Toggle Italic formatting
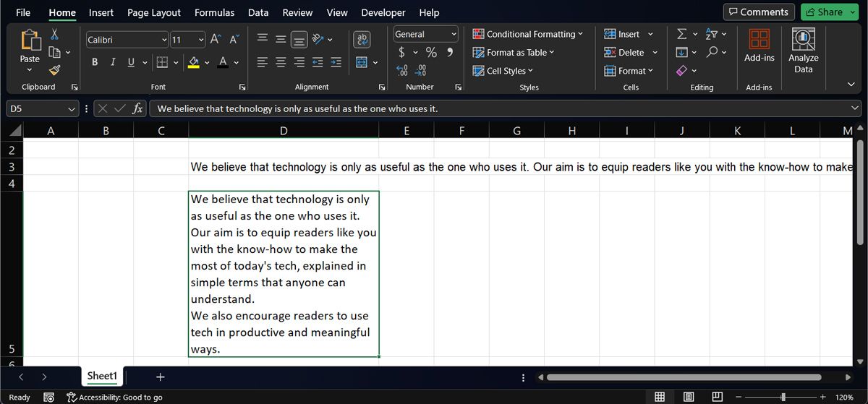Image resolution: width=868 pixels, height=404 pixels. [113, 62]
